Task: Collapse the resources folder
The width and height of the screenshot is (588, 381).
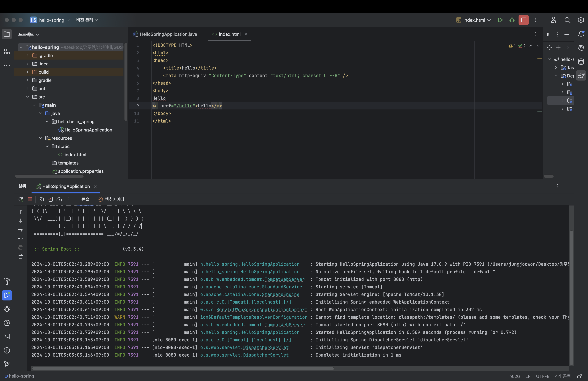Action: (41, 138)
